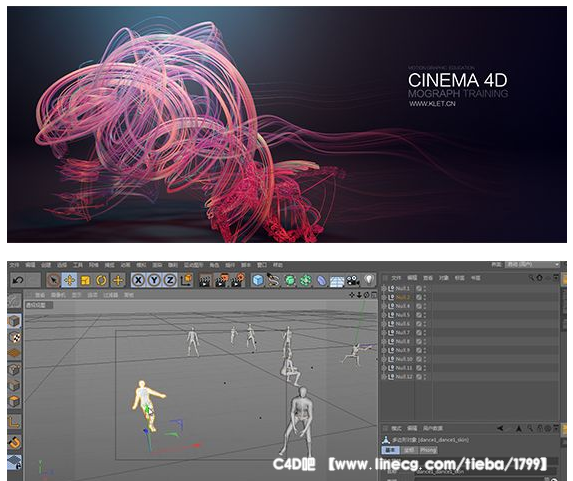Expand the Null.10 object tree
573x481 pixels.
[384, 359]
